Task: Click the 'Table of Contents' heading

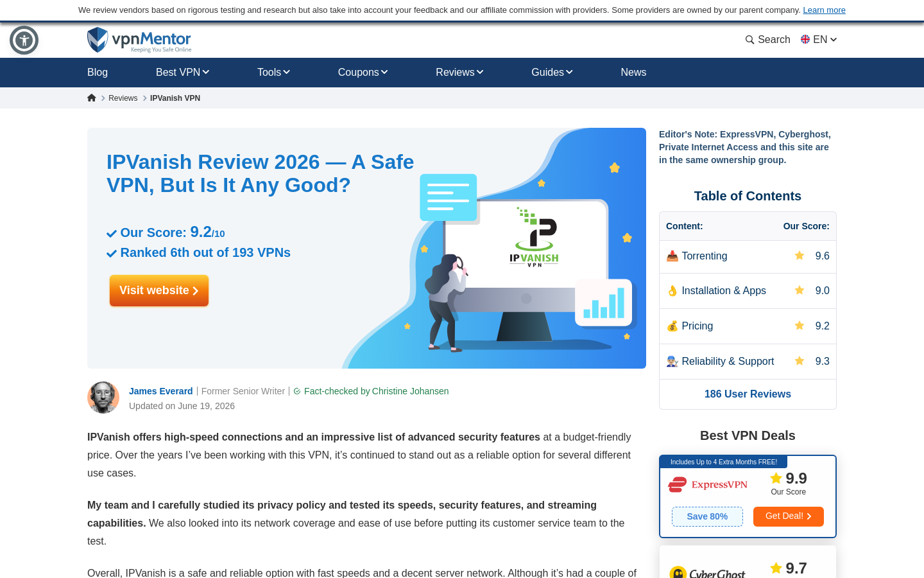Action: (748, 196)
